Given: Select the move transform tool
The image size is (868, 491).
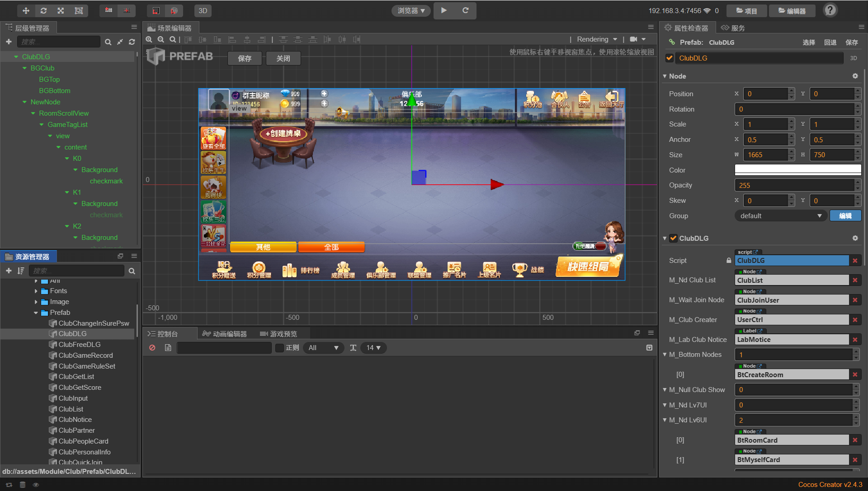Looking at the screenshot, I should tap(26, 10).
